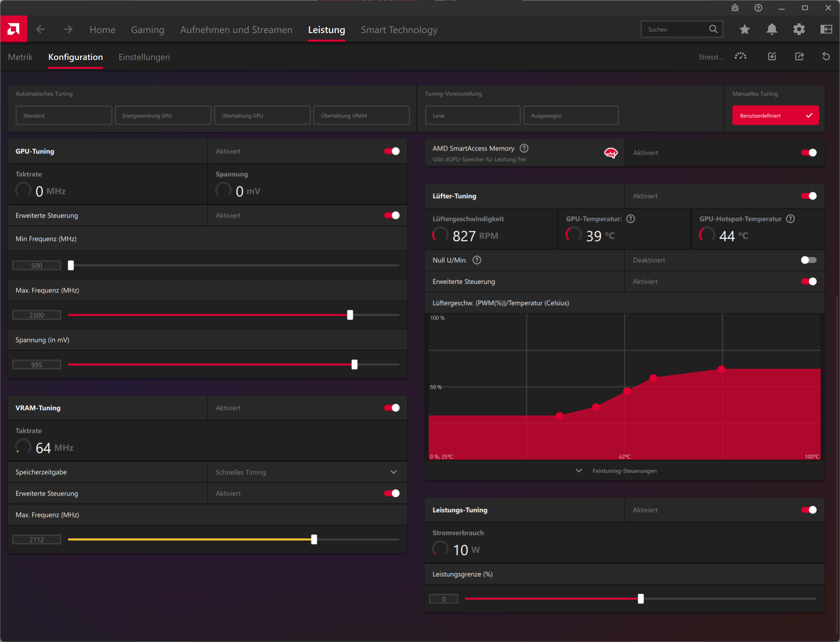840x642 pixels.
Task: Open settings gear icon
Action: click(x=799, y=30)
